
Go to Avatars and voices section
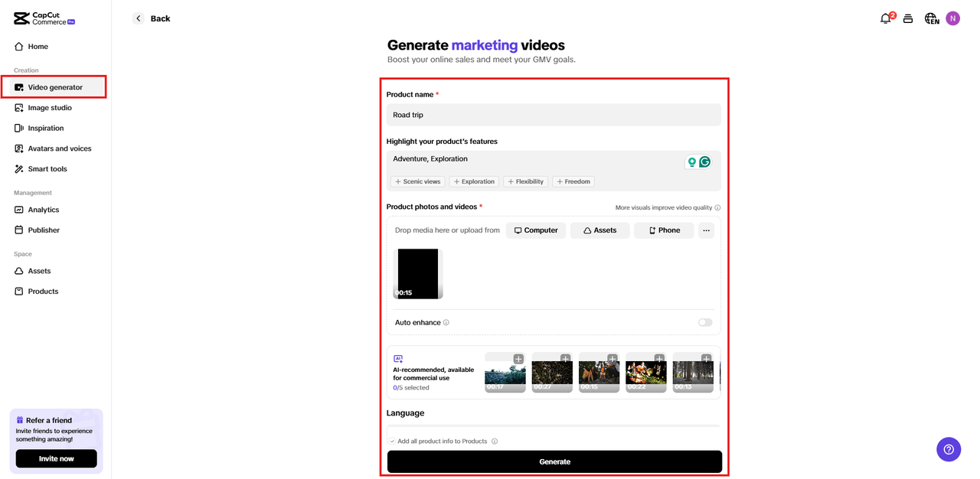point(59,148)
